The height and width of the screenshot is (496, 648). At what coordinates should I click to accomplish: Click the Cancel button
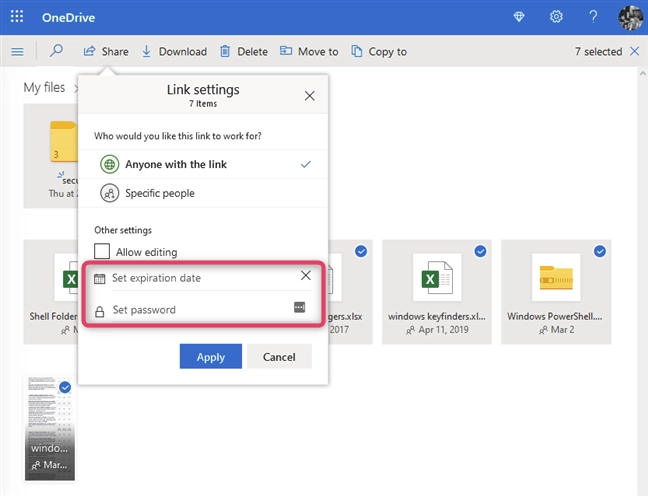279,356
